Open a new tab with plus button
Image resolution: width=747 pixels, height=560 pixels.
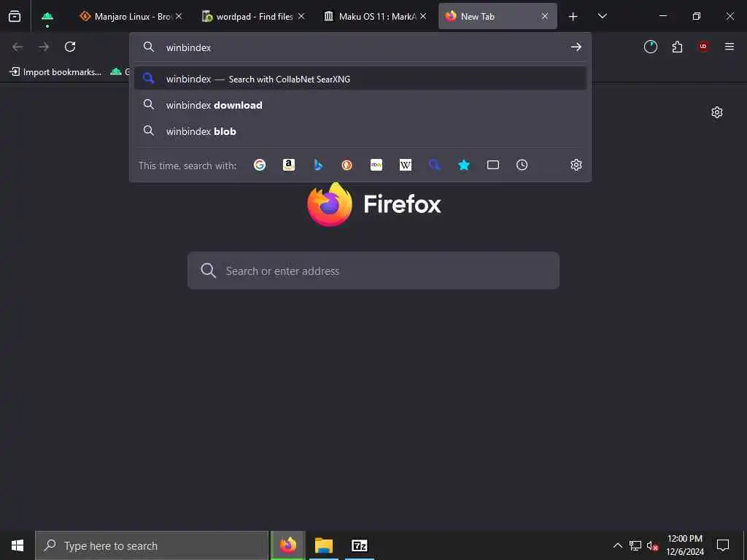pos(573,17)
